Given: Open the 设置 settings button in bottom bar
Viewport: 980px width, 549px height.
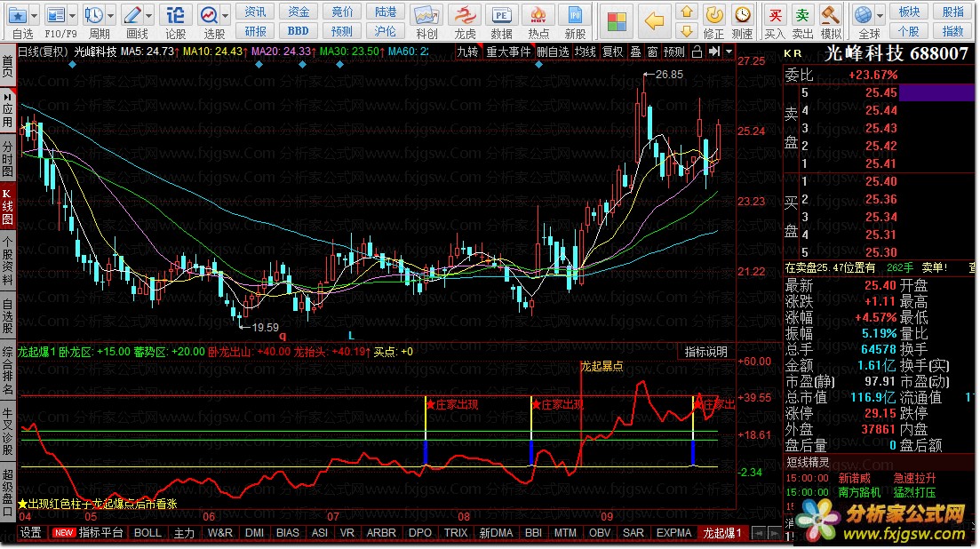Looking at the screenshot, I should click(30, 533).
